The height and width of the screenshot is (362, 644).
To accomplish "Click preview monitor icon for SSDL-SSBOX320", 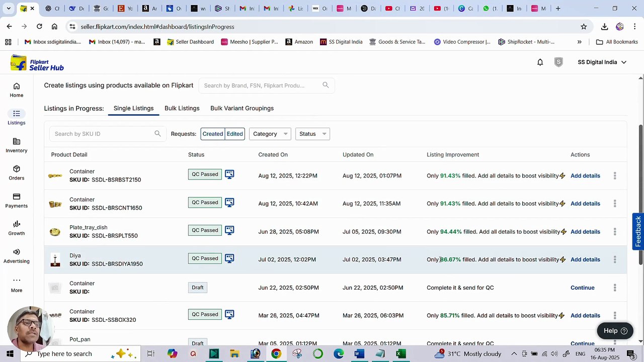I will [229, 314].
